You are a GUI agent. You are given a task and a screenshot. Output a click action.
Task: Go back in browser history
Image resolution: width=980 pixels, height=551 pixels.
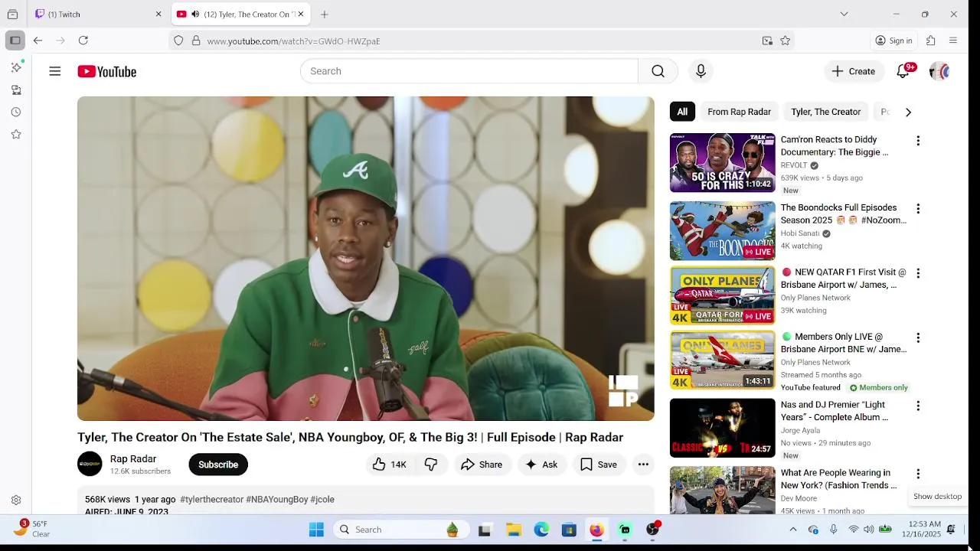click(x=38, y=41)
